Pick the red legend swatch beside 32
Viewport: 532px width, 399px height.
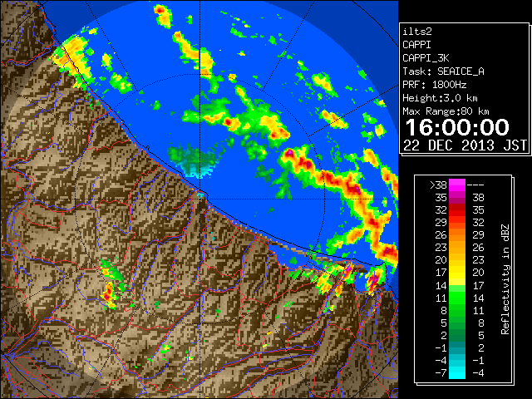click(457, 210)
